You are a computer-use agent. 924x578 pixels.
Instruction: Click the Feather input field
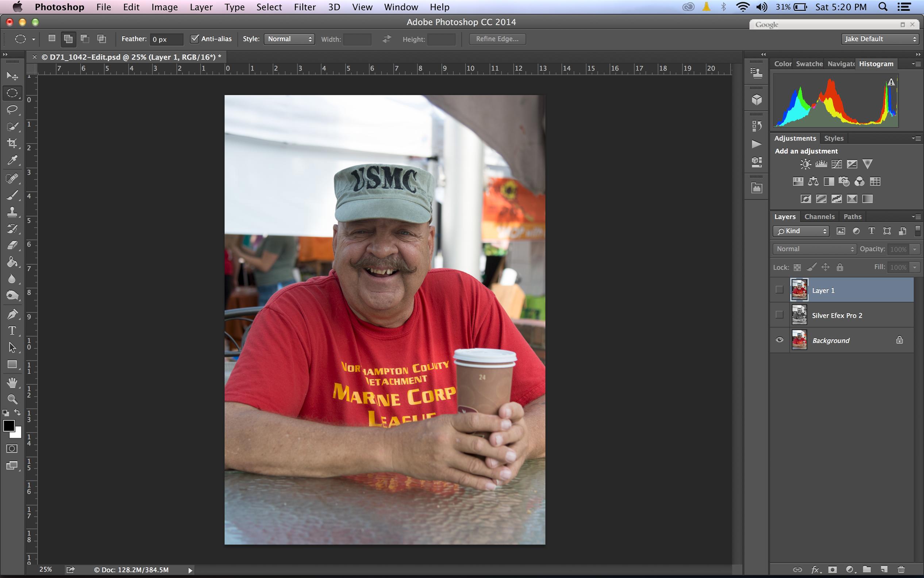[x=166, y=39]
